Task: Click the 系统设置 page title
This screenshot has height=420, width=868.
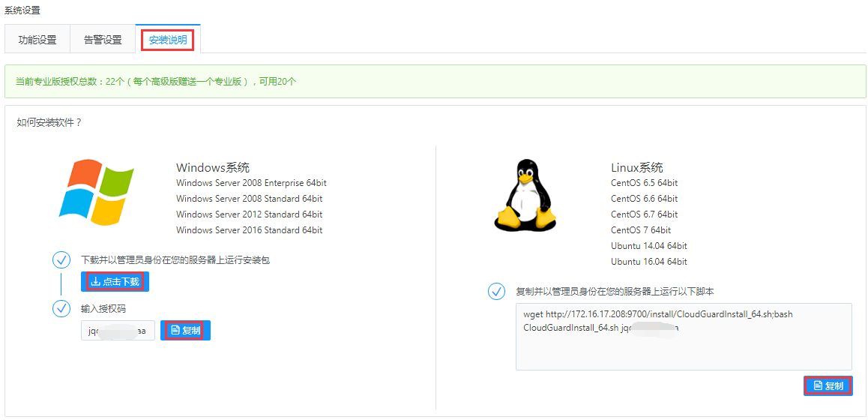Action: [22, 10]
